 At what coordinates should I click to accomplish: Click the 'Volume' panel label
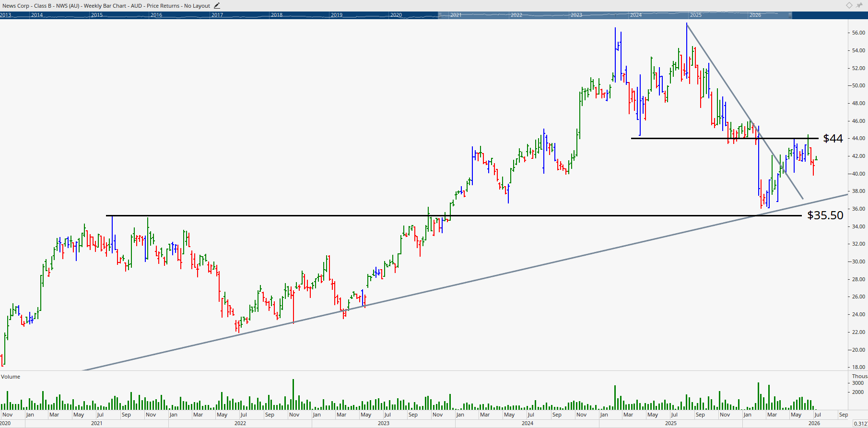coord(11,377)
